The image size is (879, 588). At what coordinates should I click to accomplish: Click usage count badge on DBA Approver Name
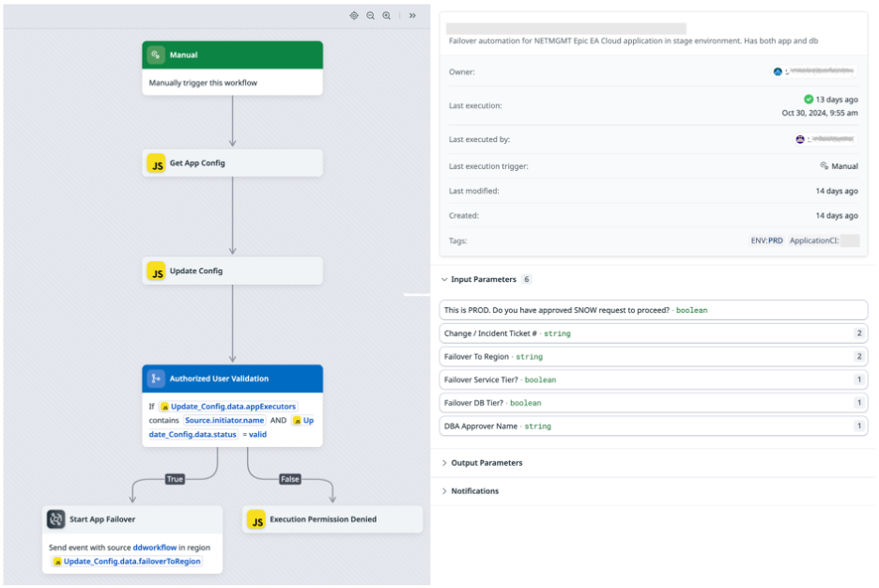(x=859, y=426)
